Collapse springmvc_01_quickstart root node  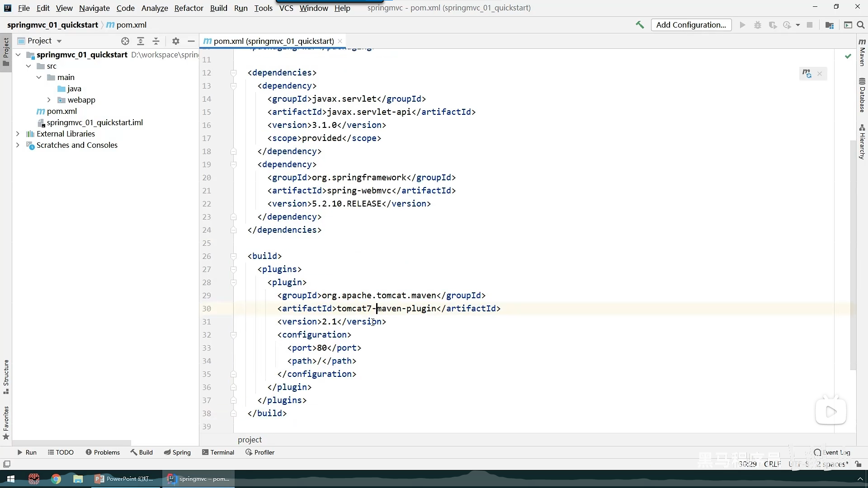(18, 55)
